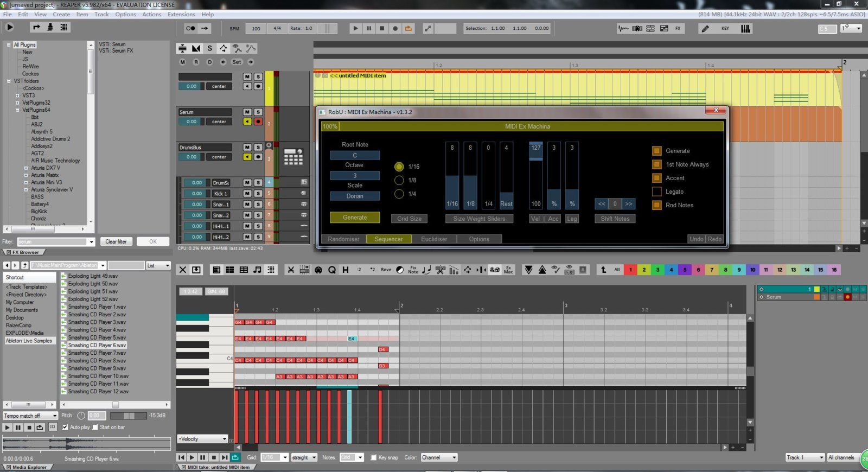Select the 1/16 grid size radio button
868x472 pixels.
[x=399, y=167]
